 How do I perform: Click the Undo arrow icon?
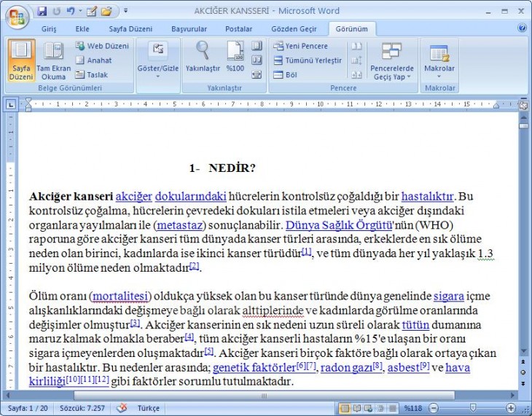pos(70,11)
